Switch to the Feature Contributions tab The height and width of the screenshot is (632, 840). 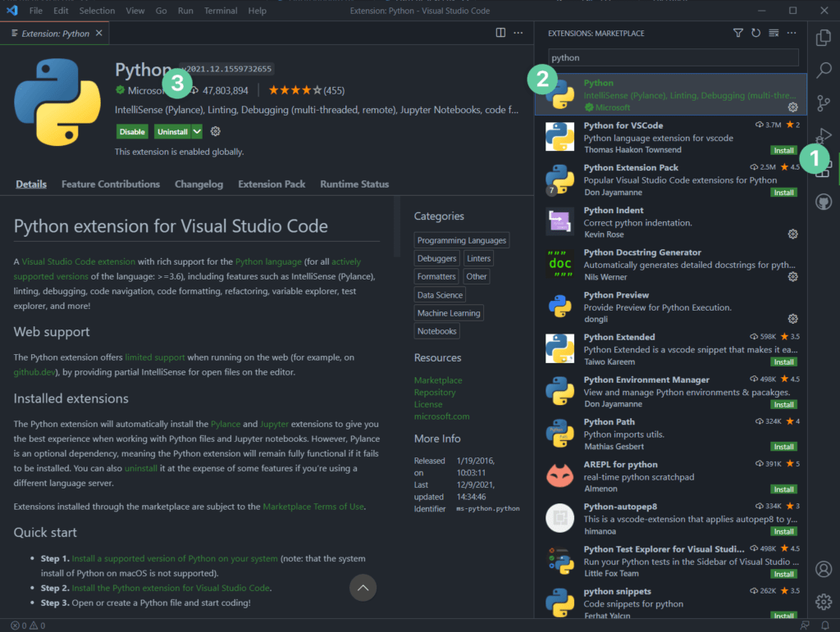111,184
